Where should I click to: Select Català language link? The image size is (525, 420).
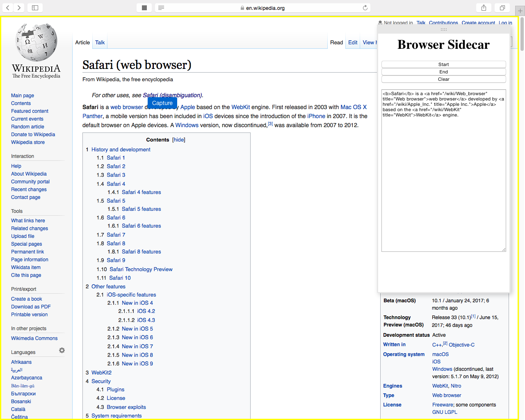(x=18, y=409)
